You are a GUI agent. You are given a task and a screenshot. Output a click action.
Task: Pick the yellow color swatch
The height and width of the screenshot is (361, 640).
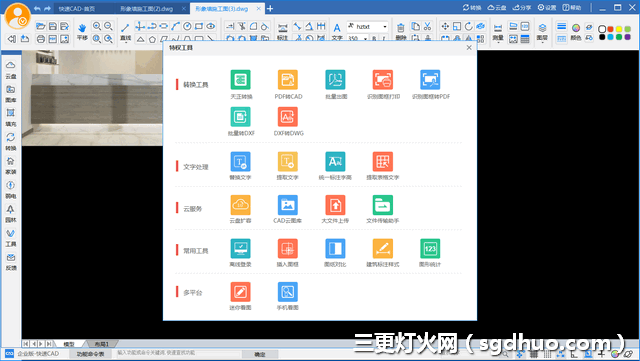[619, 29]
